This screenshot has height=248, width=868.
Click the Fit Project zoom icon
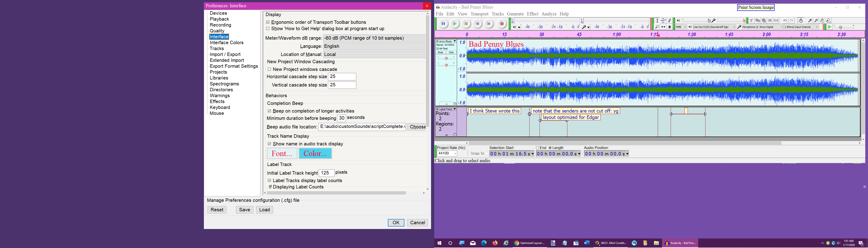pyautogui.click(x=828, y=21)
